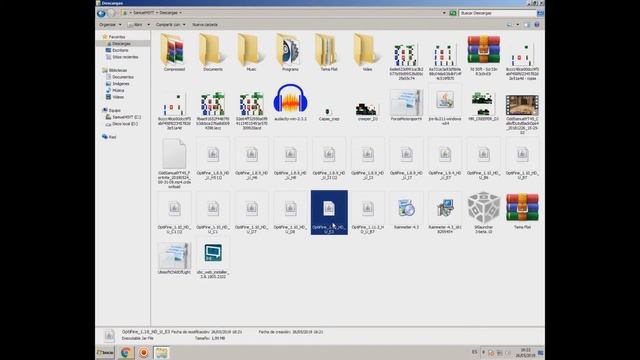Viewport: 640px width, 360px height.
Task: Open the Compressed folder
Action: (x=174, y=53)
